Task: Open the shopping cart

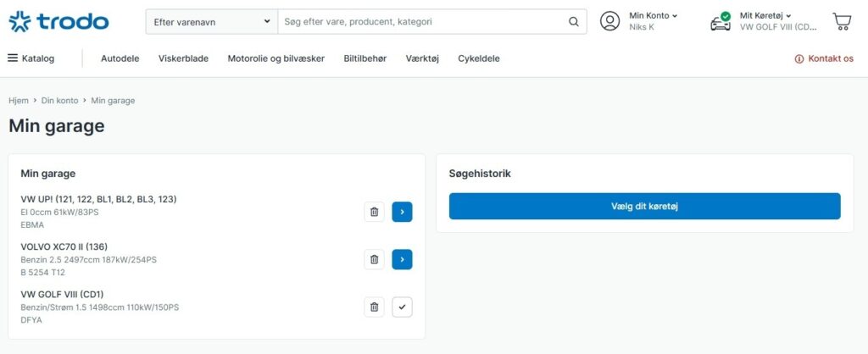Action: click(x=841, y=22)
